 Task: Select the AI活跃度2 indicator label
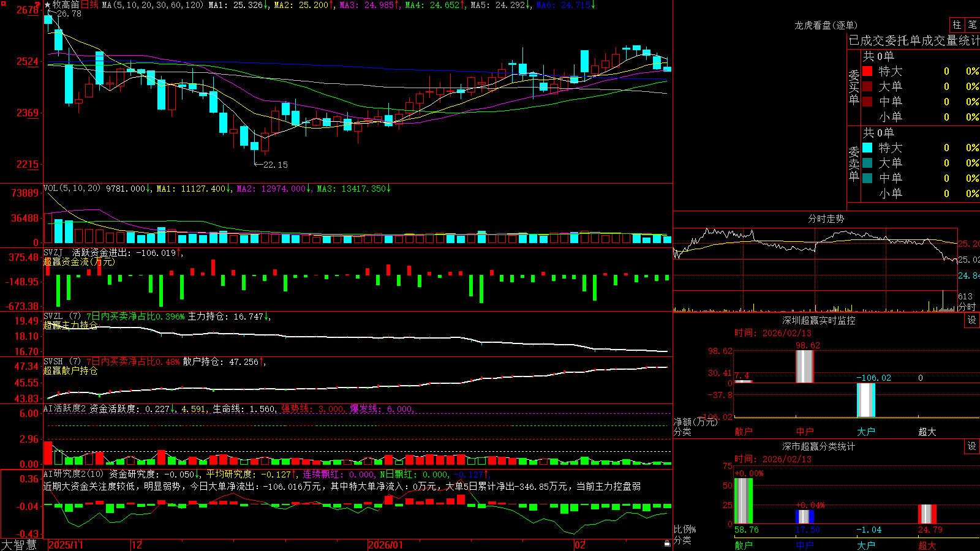(65, 409)
